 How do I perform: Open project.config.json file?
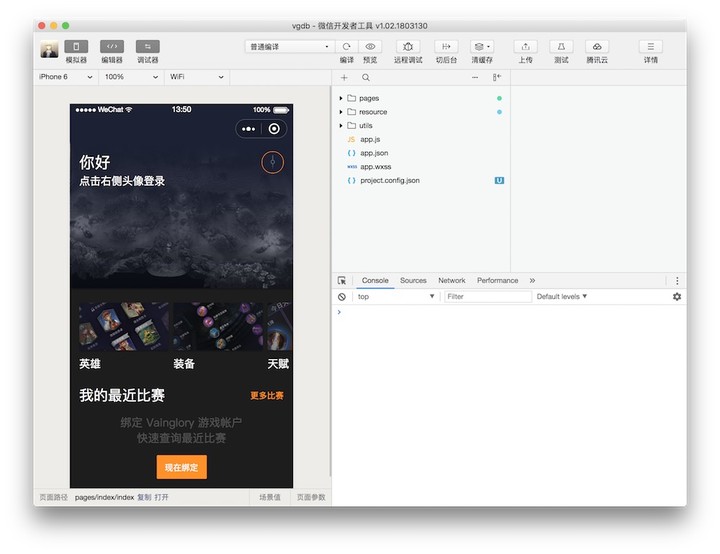[x=389, y=181]
